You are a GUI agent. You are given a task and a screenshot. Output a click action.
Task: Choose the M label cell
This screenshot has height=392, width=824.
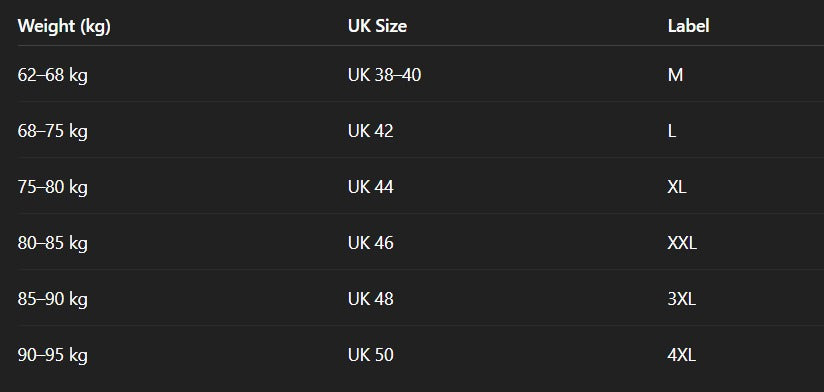click(x=675, y=75)
